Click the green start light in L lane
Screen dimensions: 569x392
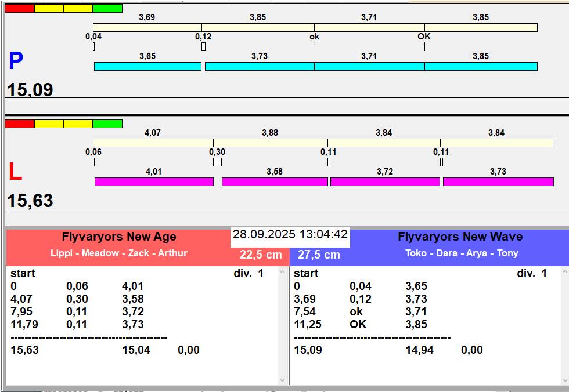107,124
